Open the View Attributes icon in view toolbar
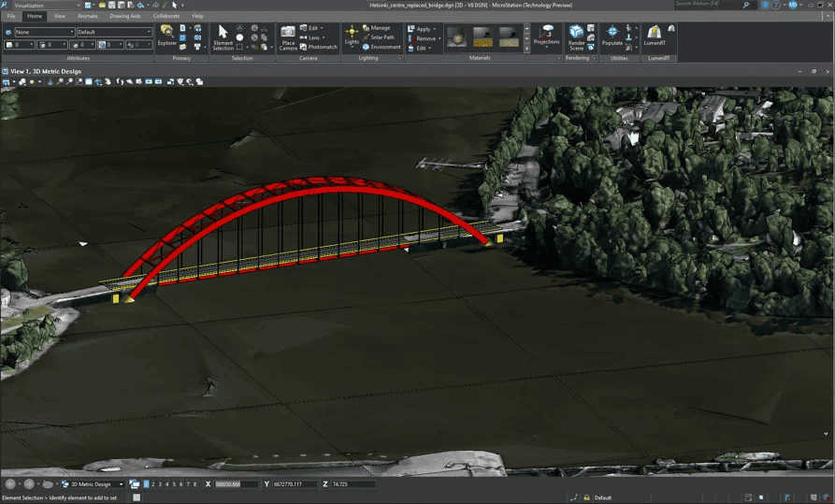The height and width of the screenshot is (504, 835). [7, 82]
